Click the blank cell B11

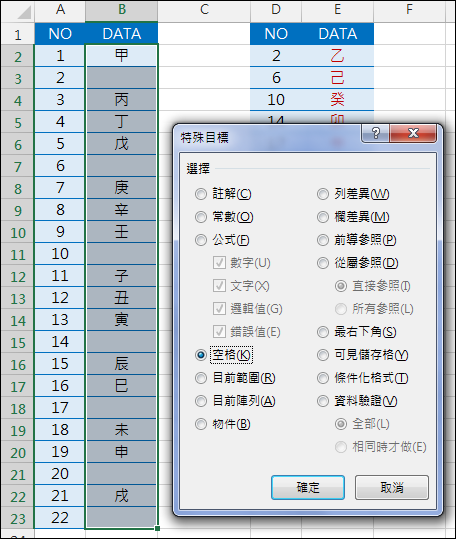[122, 253]
